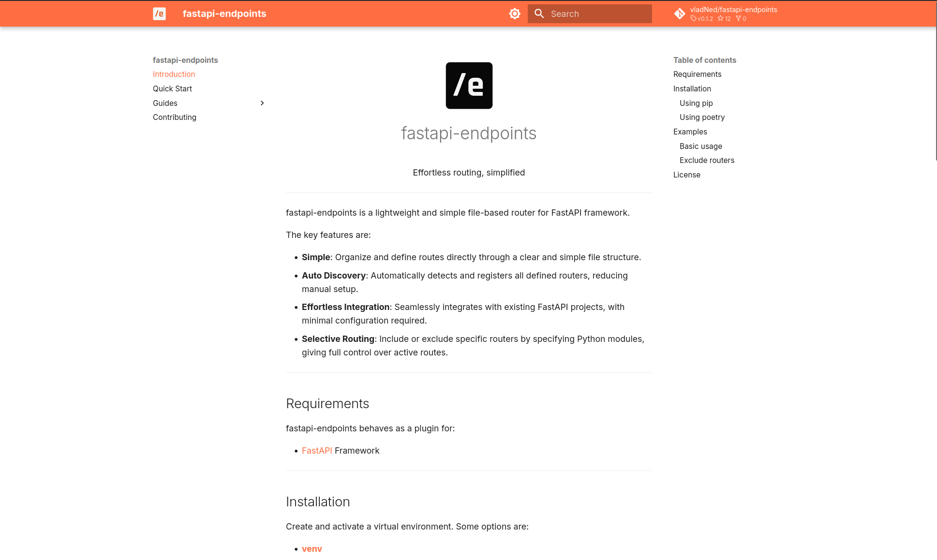Image resolution: width=937 pixels, height=560 pixels.
Task: Jump to Using poetry in table of contents
Action: pyautogui.click(x=702, y=117)
